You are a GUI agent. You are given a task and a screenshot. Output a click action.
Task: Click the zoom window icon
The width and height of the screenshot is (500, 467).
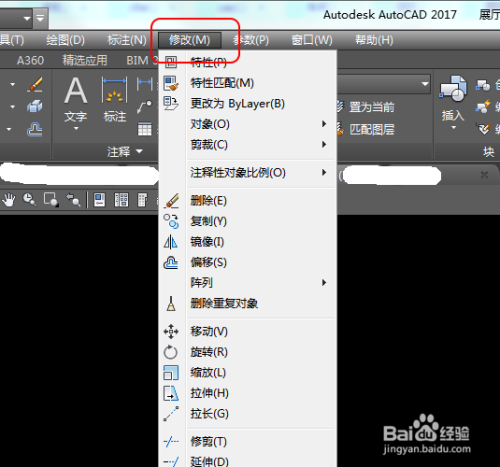(51, 200)
